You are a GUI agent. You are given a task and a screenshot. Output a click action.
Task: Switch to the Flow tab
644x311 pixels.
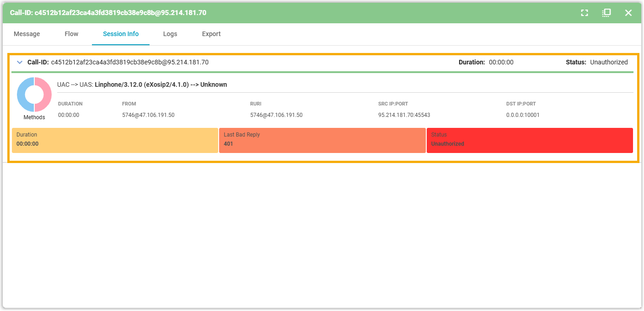[x=71, y=34]
